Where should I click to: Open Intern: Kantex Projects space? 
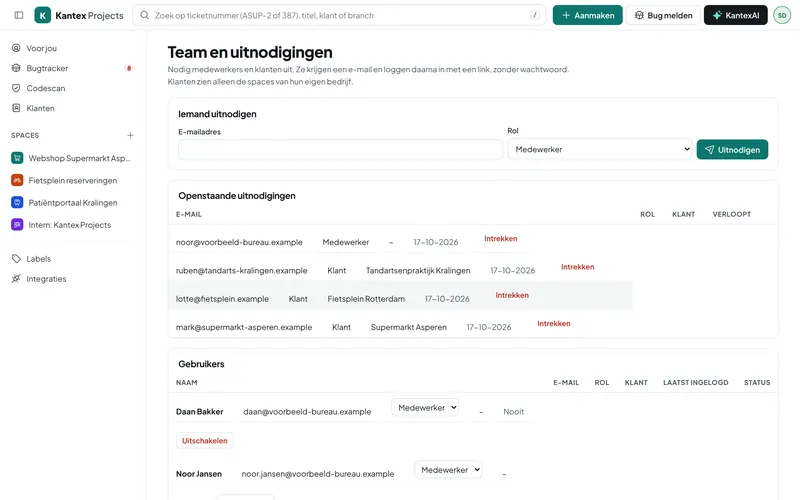[x=72, y=224]
